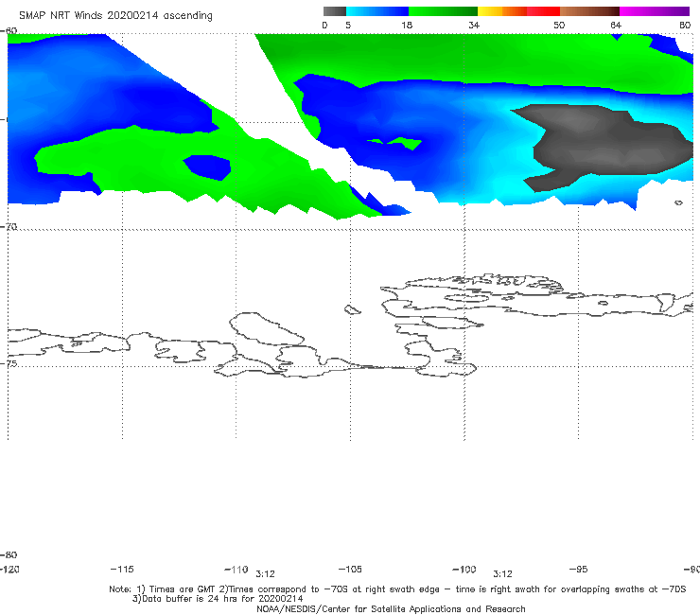
Task: Pick the yellow-orange segment of the color bar
Action: click(x=502, y=11)
